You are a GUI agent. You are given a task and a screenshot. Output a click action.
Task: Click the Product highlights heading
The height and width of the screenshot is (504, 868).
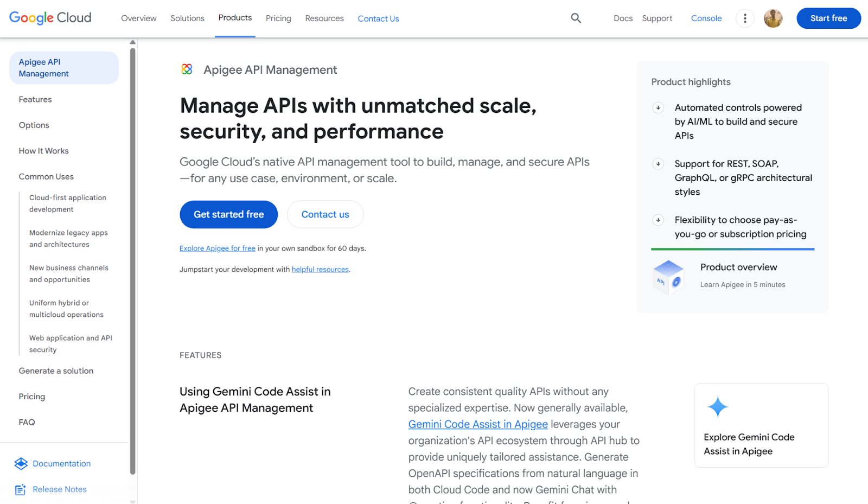point(691,82)
